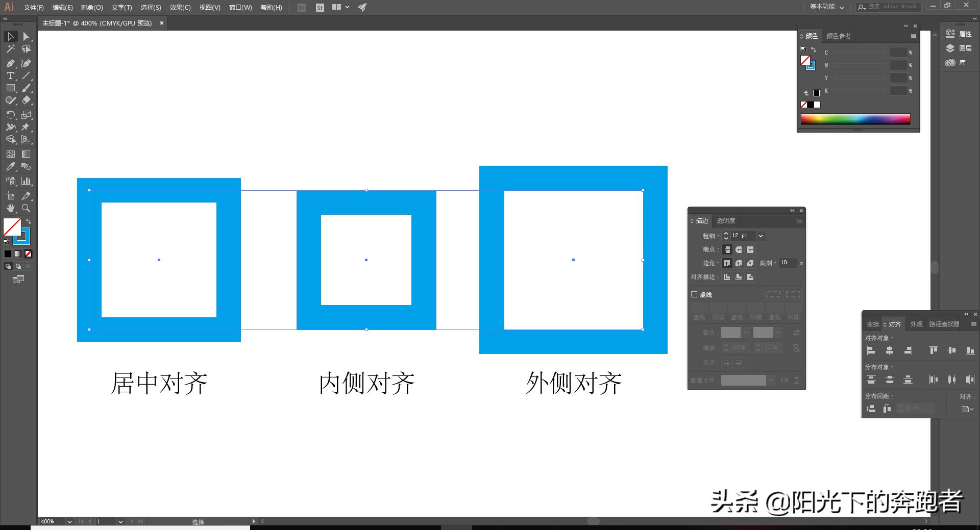Select the Zoom magnifier tool
Screen dimensions: 980x530
[27, 208]
